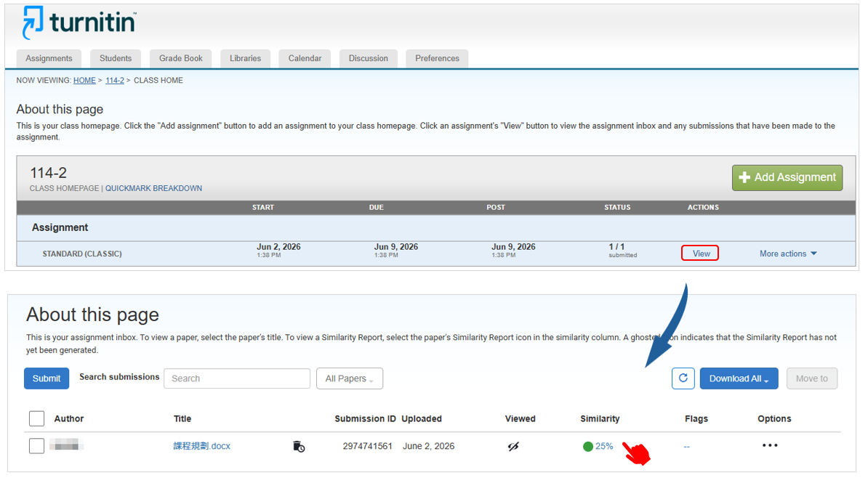Open the 課程規劃.docx paper title
The image size is (868, 478).
(201, 446)
